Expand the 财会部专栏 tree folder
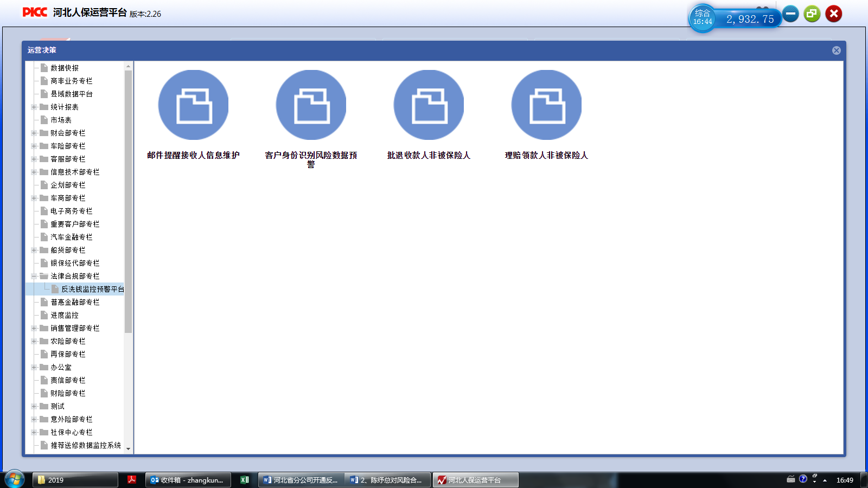868x488 pixels. (34, 133)
